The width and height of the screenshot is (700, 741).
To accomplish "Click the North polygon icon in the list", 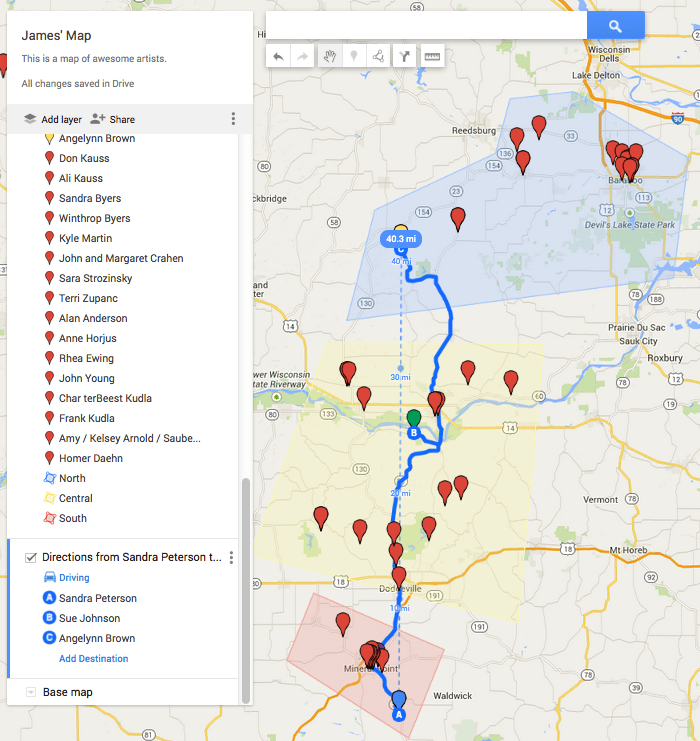I will point(50,478).
